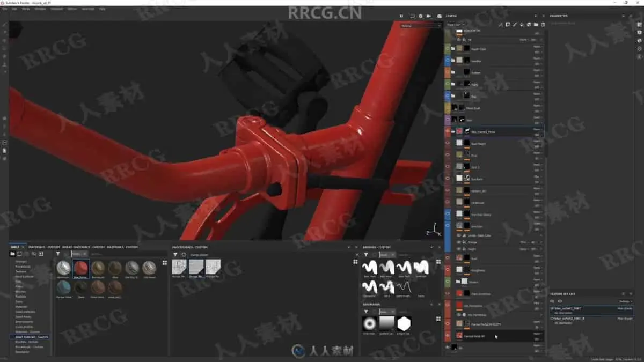The height and width of the screenshot is (362, 644).
Task: Select second bike_udim texture set
Action: coord(592,320)
